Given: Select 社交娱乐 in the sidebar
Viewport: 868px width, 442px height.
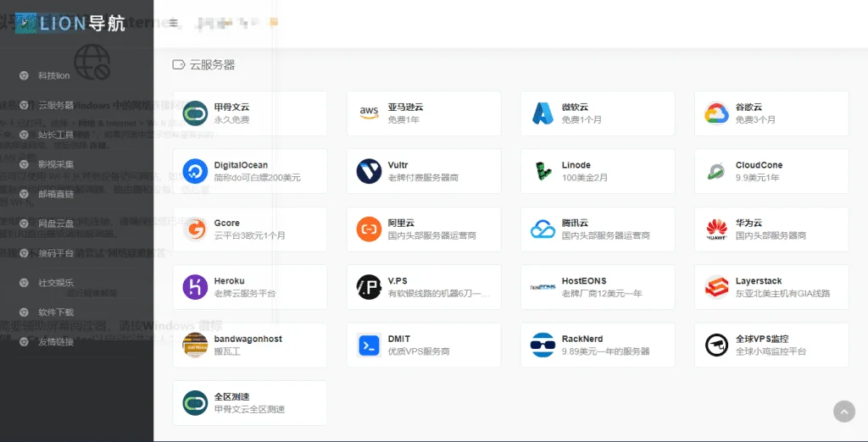Looking at the screenshot, I should (x=56, y=283).
